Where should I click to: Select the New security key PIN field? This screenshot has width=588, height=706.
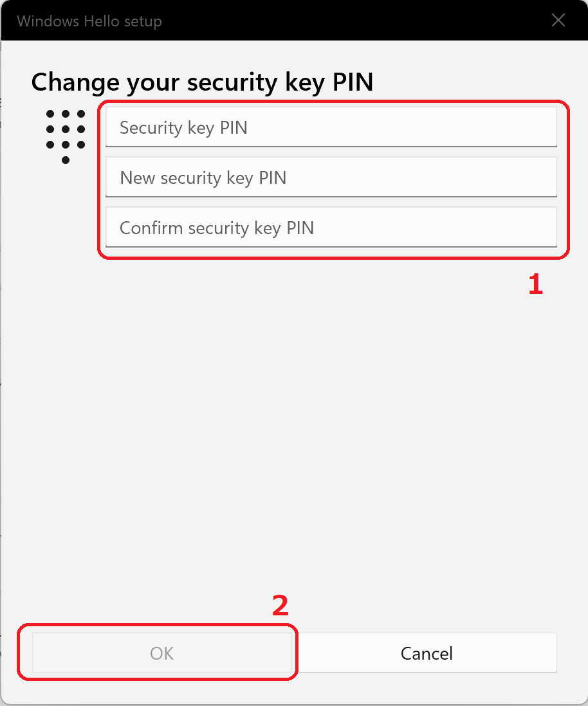331,177
